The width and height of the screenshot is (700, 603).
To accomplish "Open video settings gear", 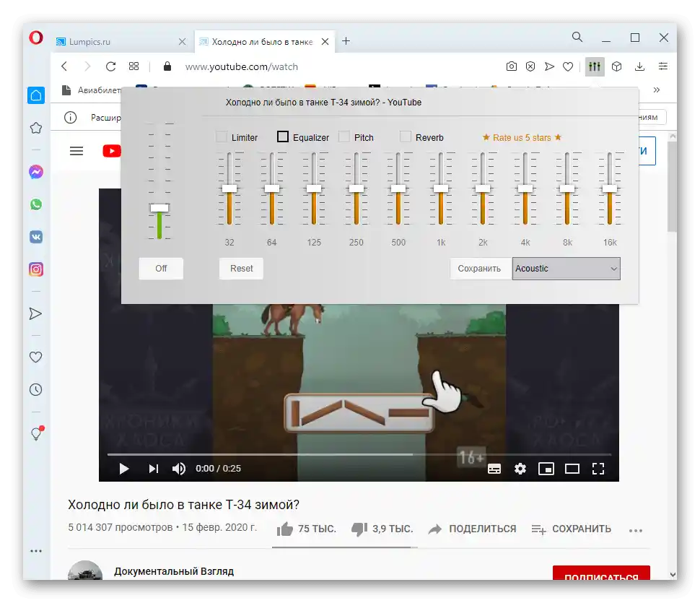I will tap(520, 469).
